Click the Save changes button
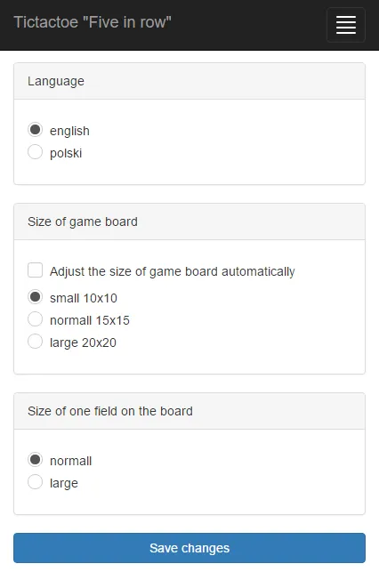The width and height of the screenshot is (379, 588). click(189, 548)
